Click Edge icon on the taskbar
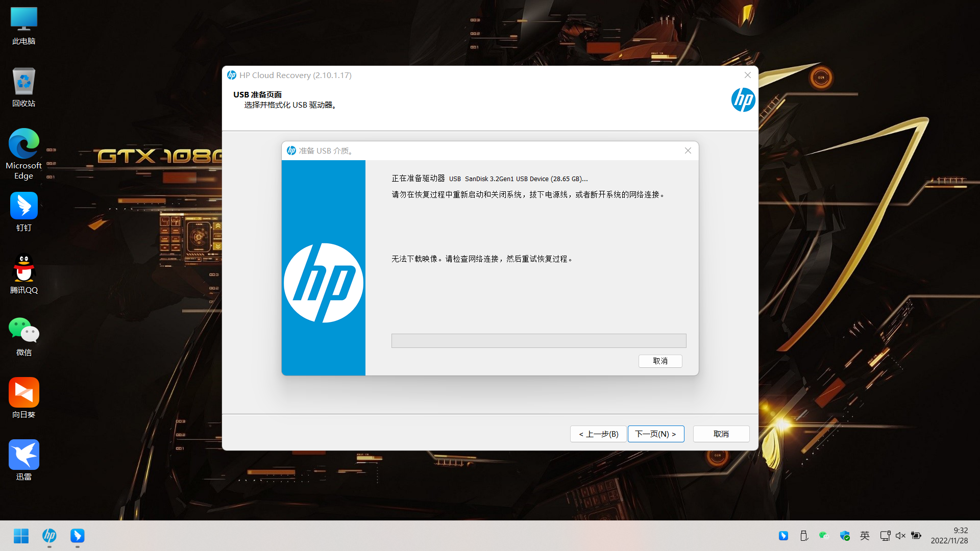Screen dimensions: 980x551 pyautogui.click(x=78, y=536)
